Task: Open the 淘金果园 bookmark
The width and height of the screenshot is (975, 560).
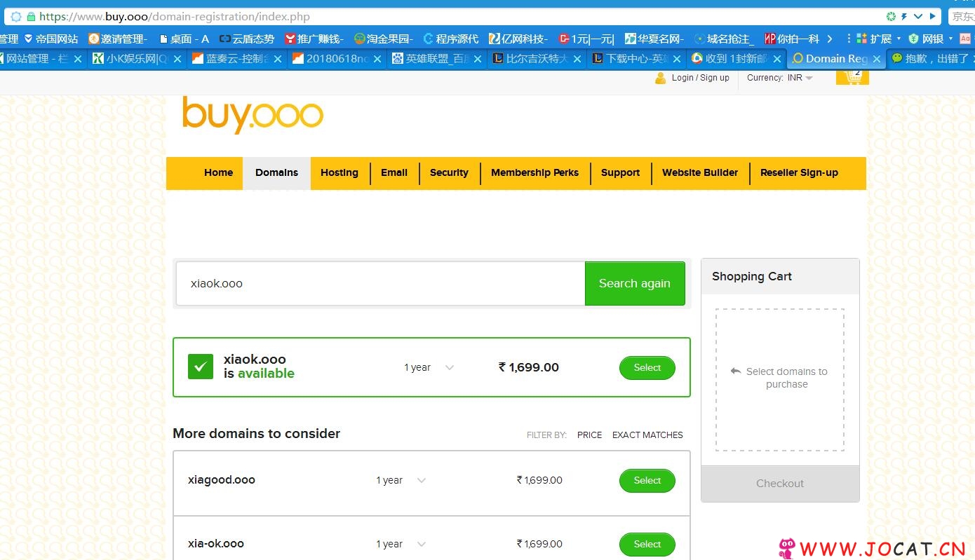Action: tap(383, 39)
